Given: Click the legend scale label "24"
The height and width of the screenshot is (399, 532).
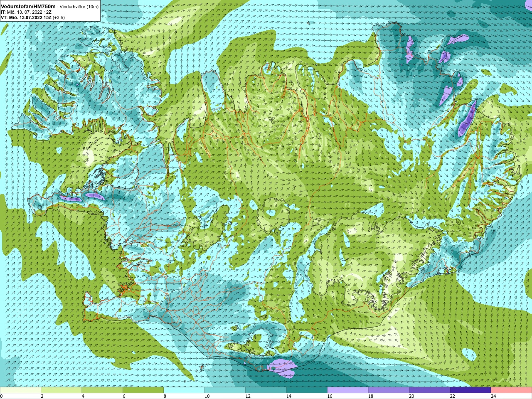Looking at the screenshot, I should pyautogui.click(x=493, y=396).
